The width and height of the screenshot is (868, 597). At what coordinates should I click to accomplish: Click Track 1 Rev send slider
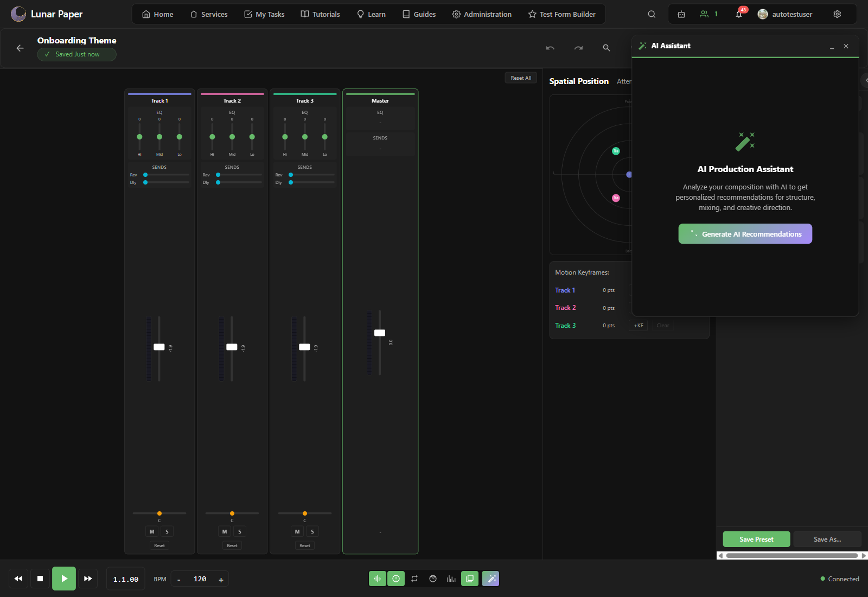167,175
